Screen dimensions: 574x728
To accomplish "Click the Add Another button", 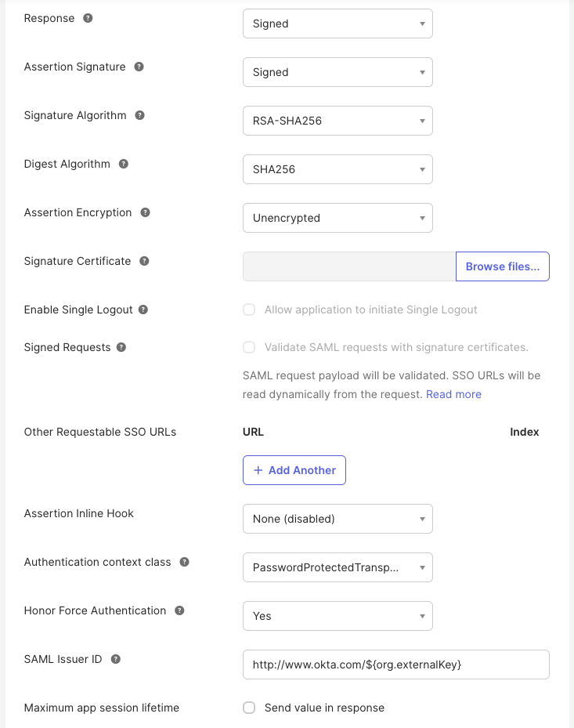I will point(294,470).
